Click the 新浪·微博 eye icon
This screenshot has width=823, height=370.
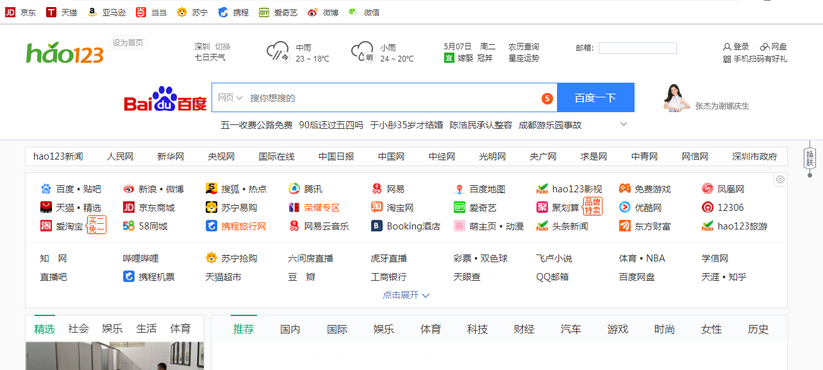click(129, 188)
